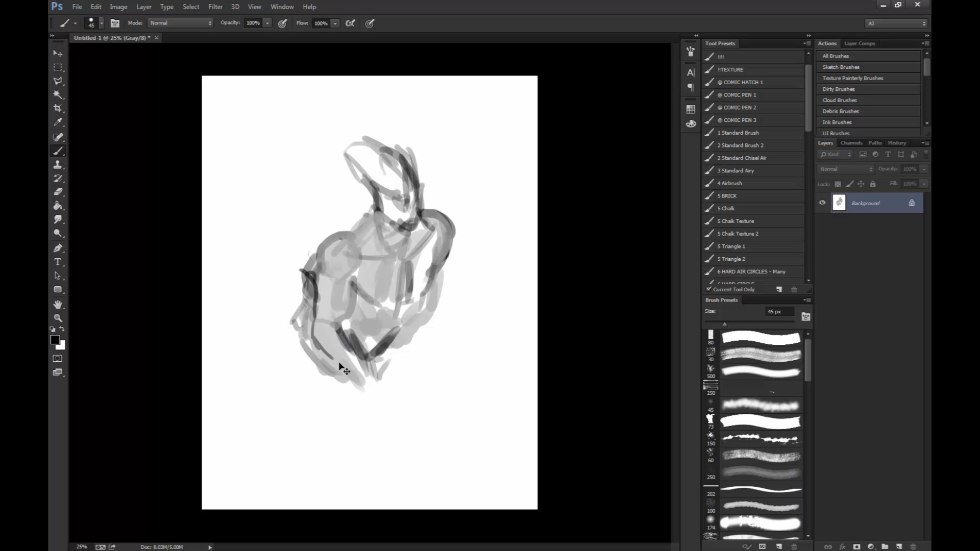Select the Type tool
This screenshot has height=551, width=980.
[58, 262]
